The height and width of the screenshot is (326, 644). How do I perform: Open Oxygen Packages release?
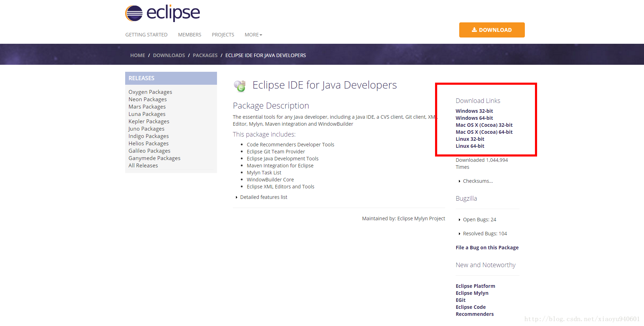150,92
